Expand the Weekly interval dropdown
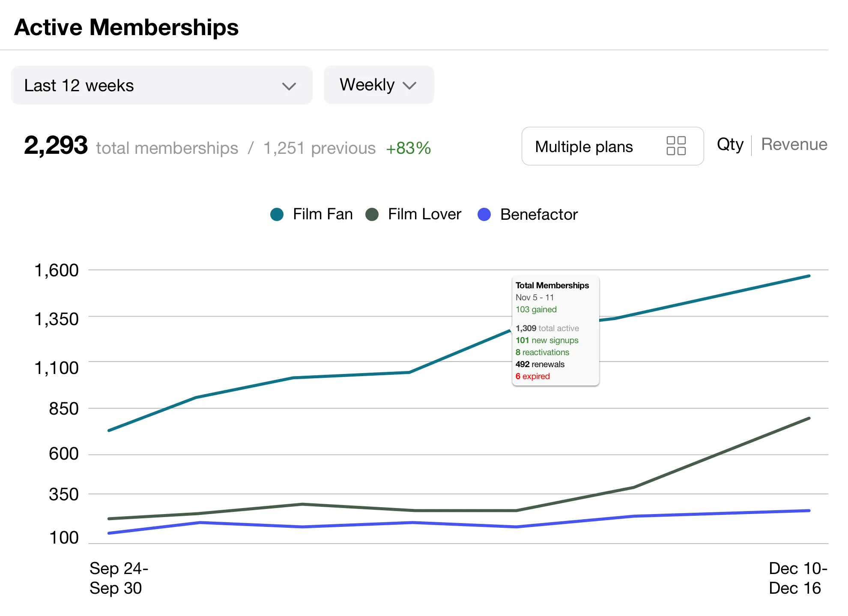 pos(379,85)
